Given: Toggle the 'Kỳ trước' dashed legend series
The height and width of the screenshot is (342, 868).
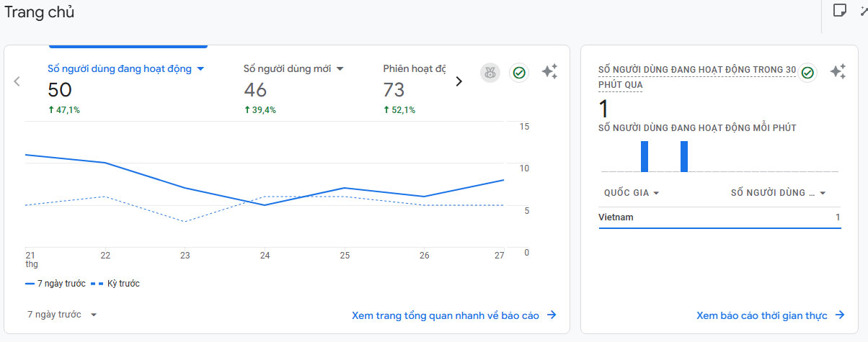Looking at the screenshot, I should tap(115, 284).
